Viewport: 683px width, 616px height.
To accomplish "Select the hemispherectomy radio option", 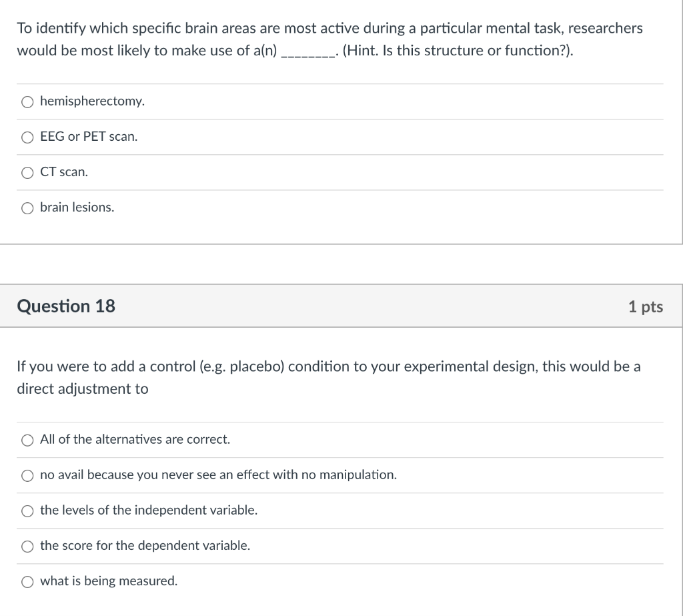I will (x=27, y=102).
